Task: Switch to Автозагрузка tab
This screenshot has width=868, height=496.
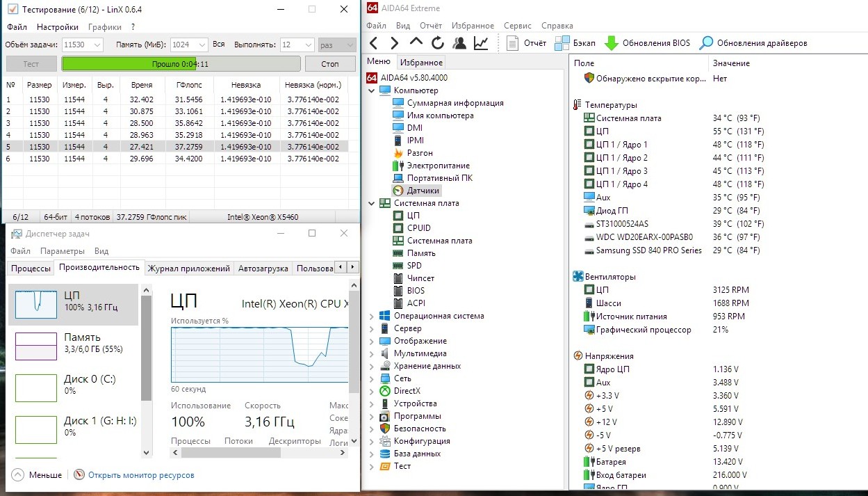Action: click(x=263, y=269)
